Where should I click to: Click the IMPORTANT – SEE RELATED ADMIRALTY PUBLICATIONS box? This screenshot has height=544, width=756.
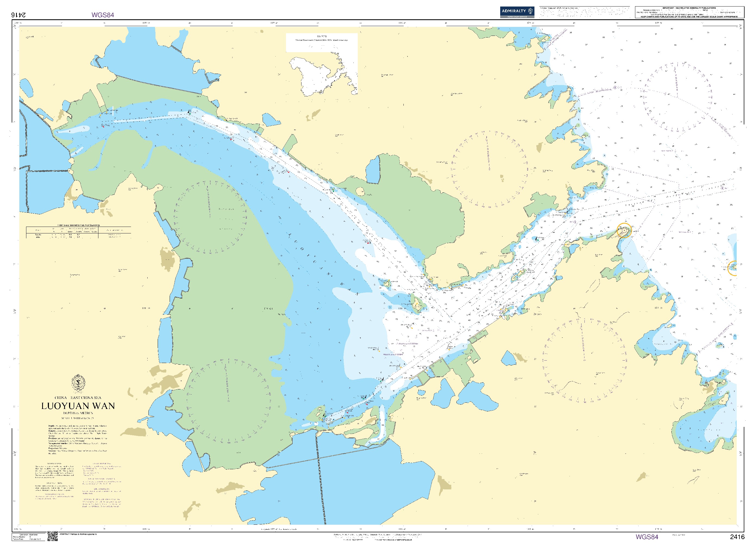(689, 12)
